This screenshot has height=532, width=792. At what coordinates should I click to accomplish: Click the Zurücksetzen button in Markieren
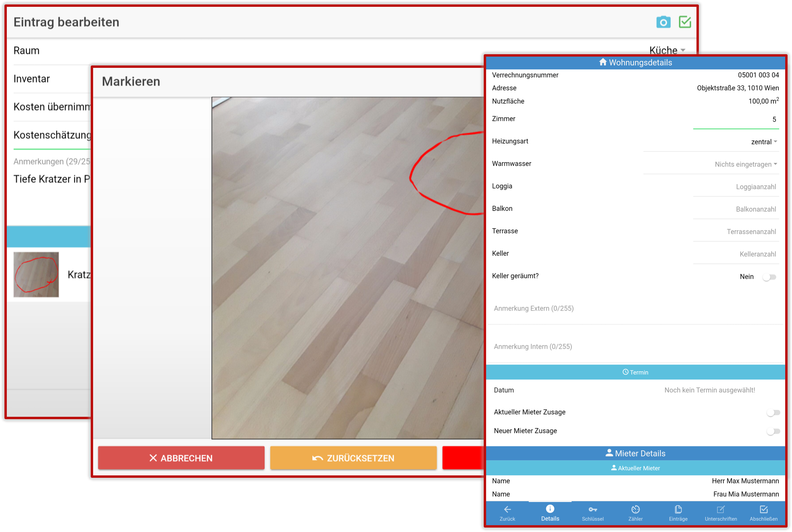pyautogui.click(x=353, y=458)
